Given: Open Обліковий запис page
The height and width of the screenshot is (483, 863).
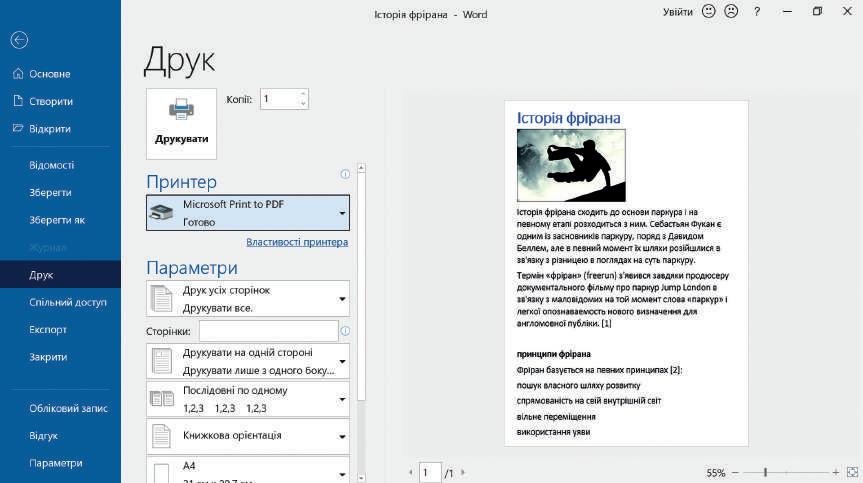Looking at the screenshot, I should click(68, 408).
